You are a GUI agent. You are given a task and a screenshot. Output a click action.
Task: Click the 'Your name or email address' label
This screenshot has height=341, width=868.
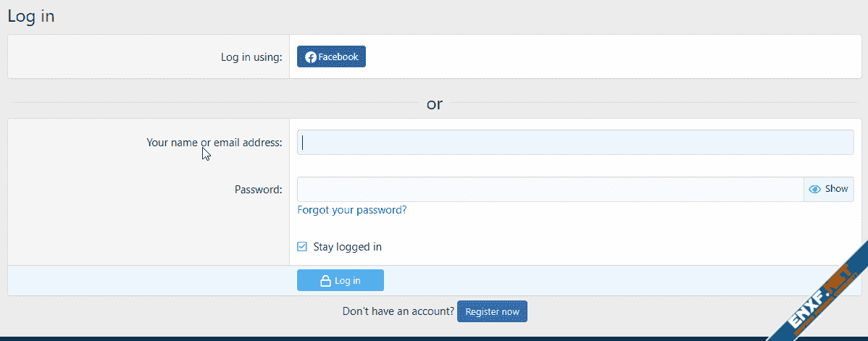(x=214, y=143)
